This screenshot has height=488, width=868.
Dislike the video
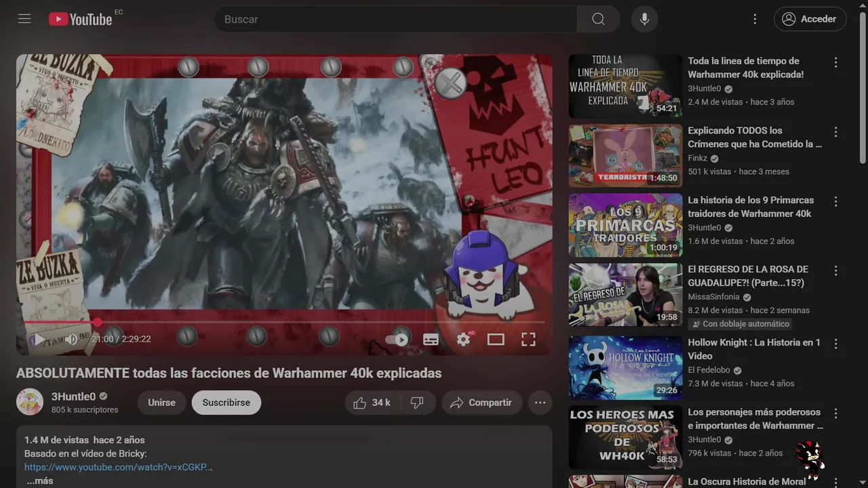(418, 403)
